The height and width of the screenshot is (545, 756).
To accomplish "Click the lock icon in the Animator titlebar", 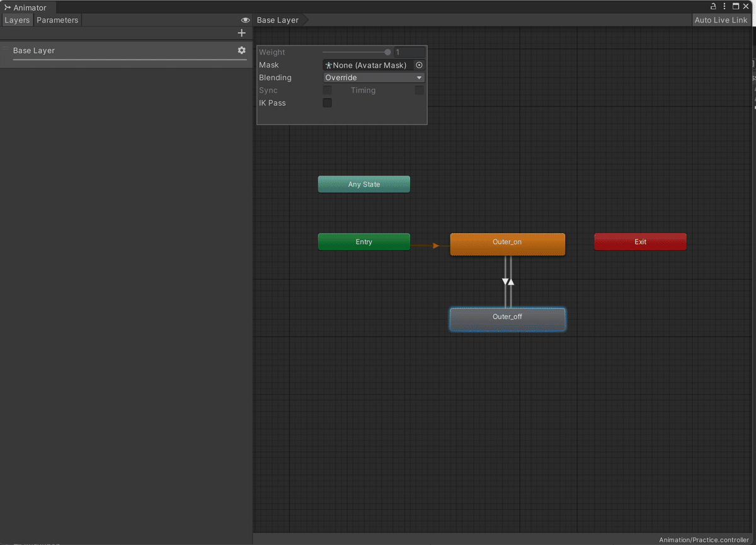I will [x=713, y=6].
